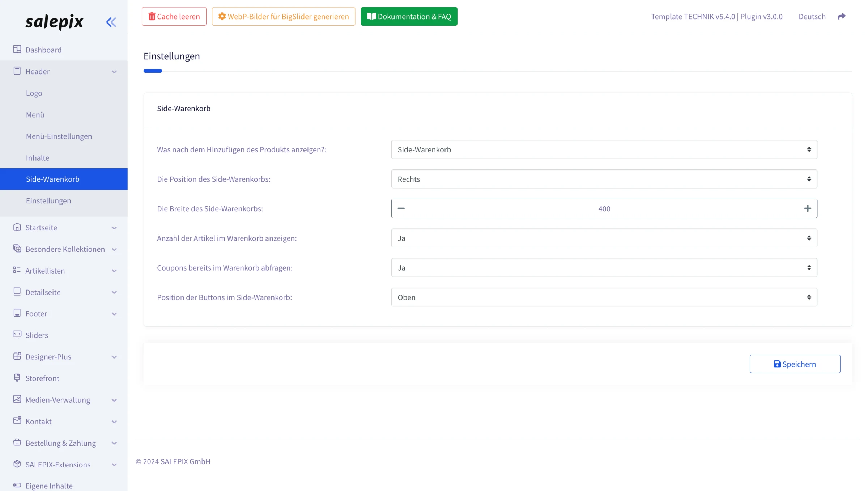Screen dimensions: 868x491
Task: Expand the Bestellung & Zahlung chevron
Action: pyautogui.click(x=114, y=443)
